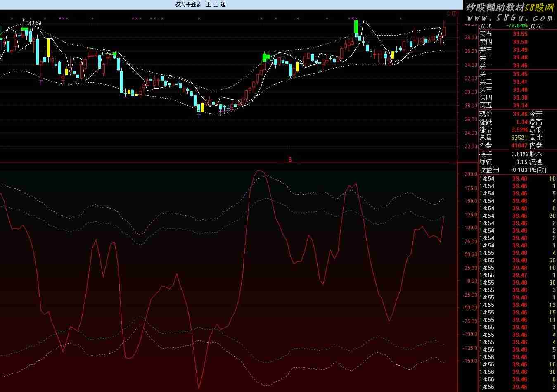Click the 收益(一) earnings label

tap(489, 170)
